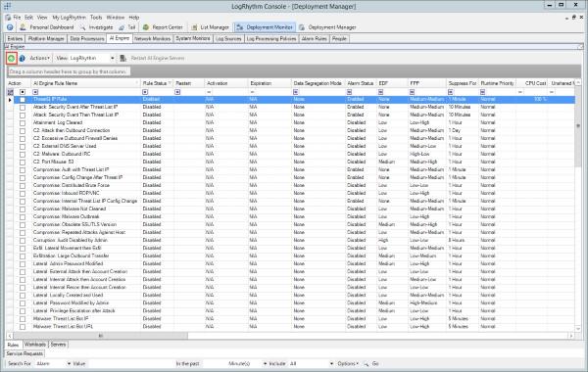This screenshot has width=588, height=372.
Task: Select the Compromise: Inbound RDP/VNC rule name
Action: 67,193
